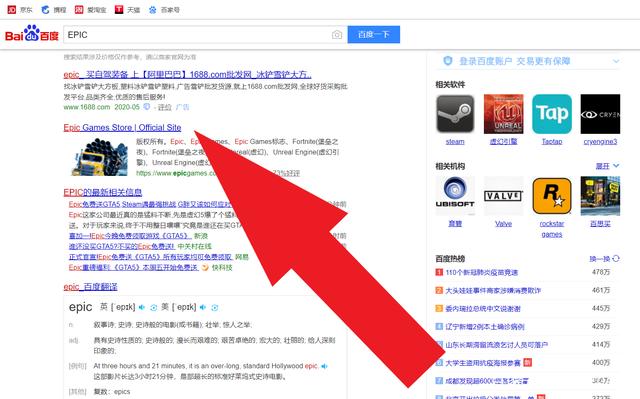Open the 京东 JD bookmark
Screen dimensions: 640x399
click(x=20, y=10)
